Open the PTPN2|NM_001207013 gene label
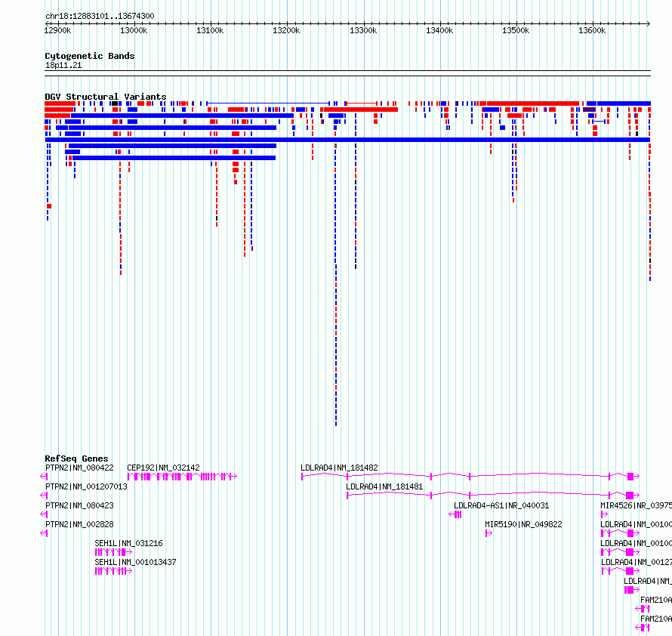This screenshot has height=636, width=672. click(x=86, y=486)
